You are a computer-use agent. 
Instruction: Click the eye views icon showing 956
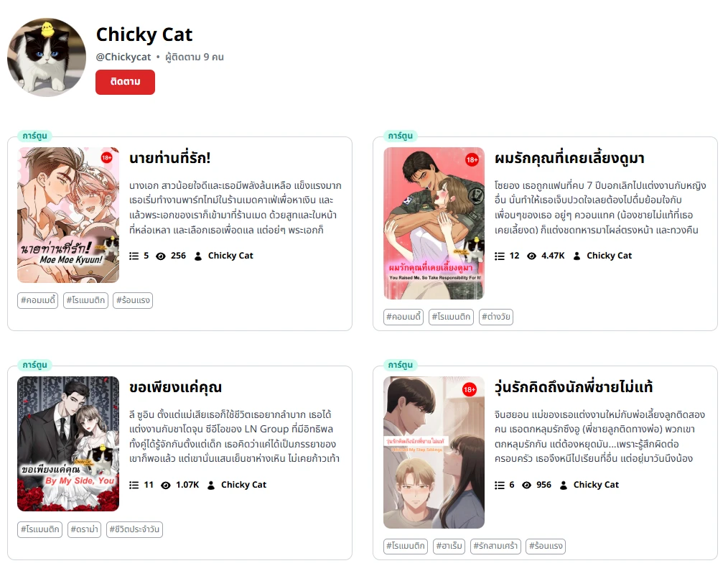coord(526,485)
